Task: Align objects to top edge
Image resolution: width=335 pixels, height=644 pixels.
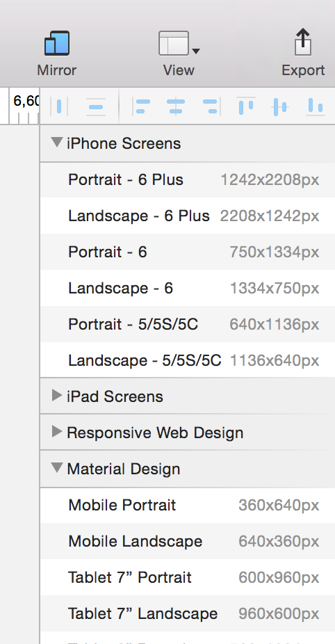Action: point(246,107)
